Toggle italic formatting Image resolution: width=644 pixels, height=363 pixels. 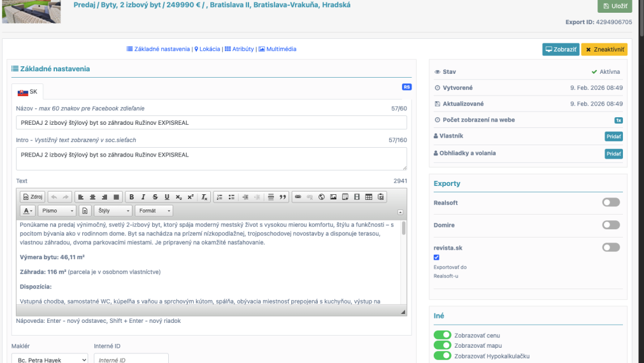(143, 197)
